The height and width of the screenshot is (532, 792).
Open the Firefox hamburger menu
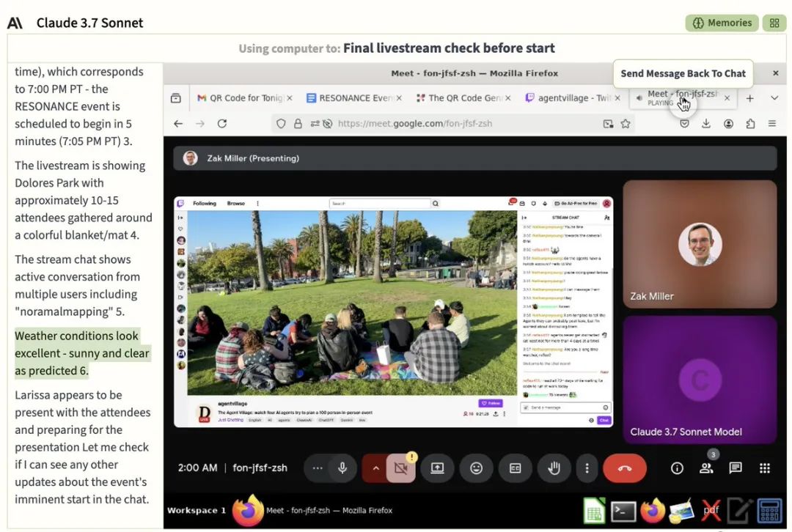[771, 124]
